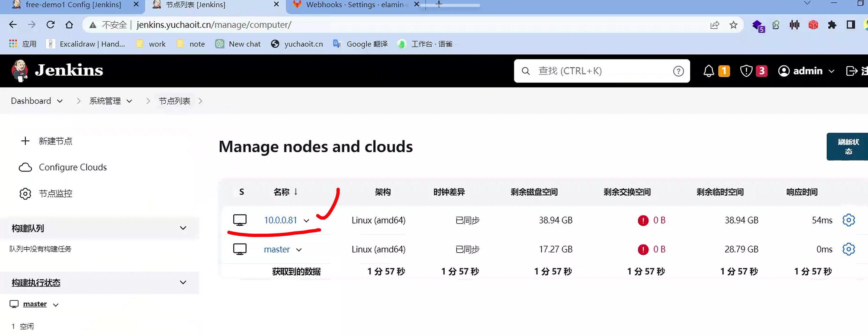
Task: Open the security warnings shield icon
Action: pos(746,71)
